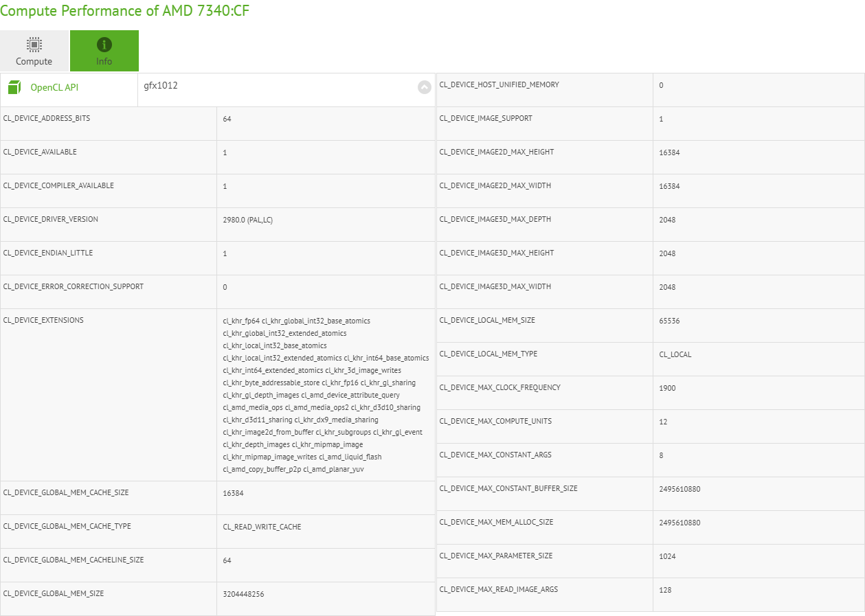Image resolution: width=865 pixels, height=616 pixels.
Task: Select the max compute units value 12
Action: 664,422
